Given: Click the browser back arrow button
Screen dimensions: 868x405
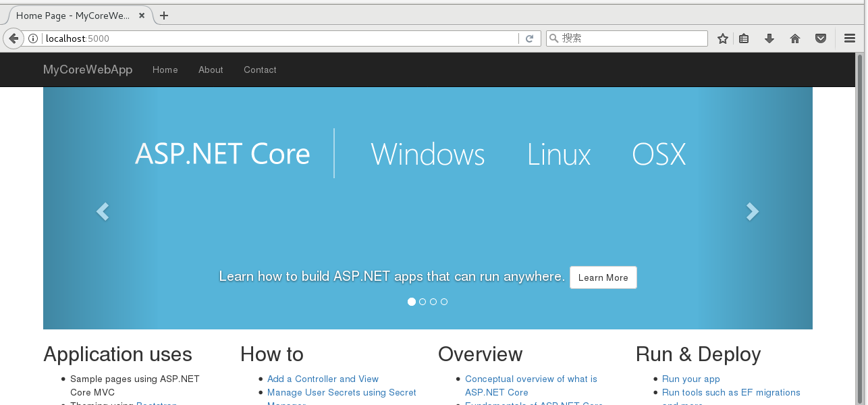Looking at the screenshot, I should 13,38.
